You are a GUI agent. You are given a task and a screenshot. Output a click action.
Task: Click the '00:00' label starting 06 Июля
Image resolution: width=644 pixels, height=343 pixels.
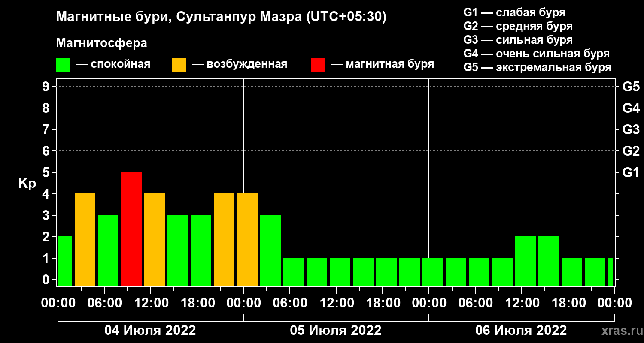click(429, 303)
